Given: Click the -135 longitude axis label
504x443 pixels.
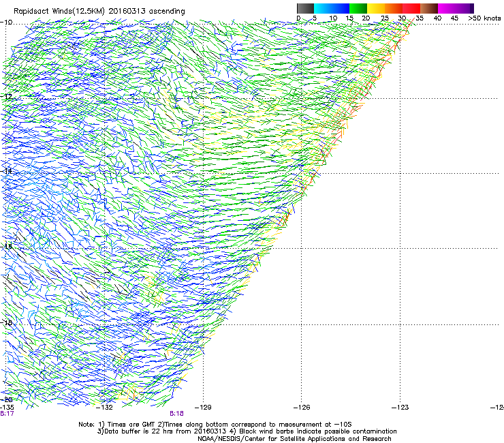Looking at the screenshot, I should coord(7,408).
